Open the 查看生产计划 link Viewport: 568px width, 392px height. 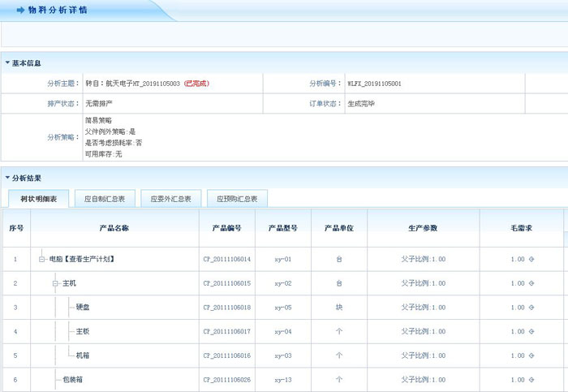tap(90, 260)
